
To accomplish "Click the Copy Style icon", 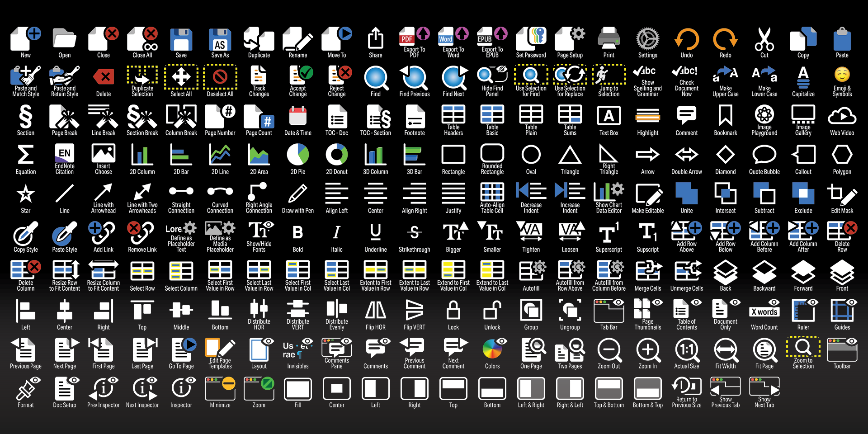I will point(26,233).
